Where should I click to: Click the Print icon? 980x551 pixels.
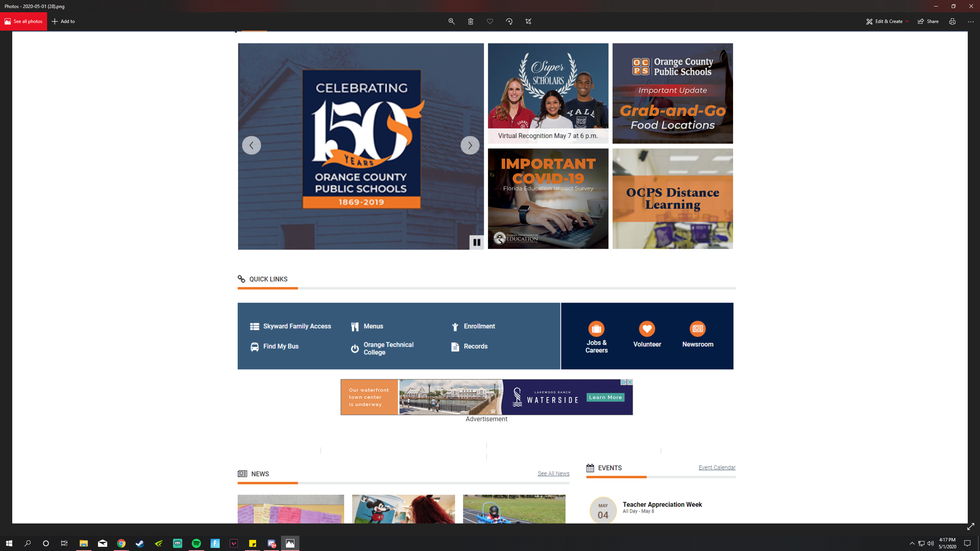[x=952, y=21]
